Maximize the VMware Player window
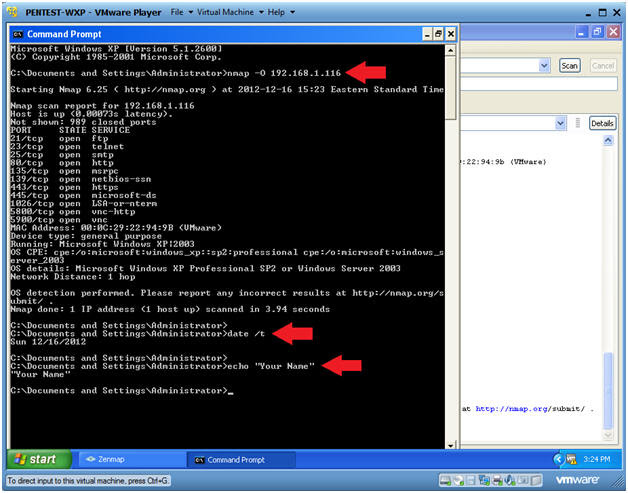Screen dimensions: 628x493 coord(602,13)
